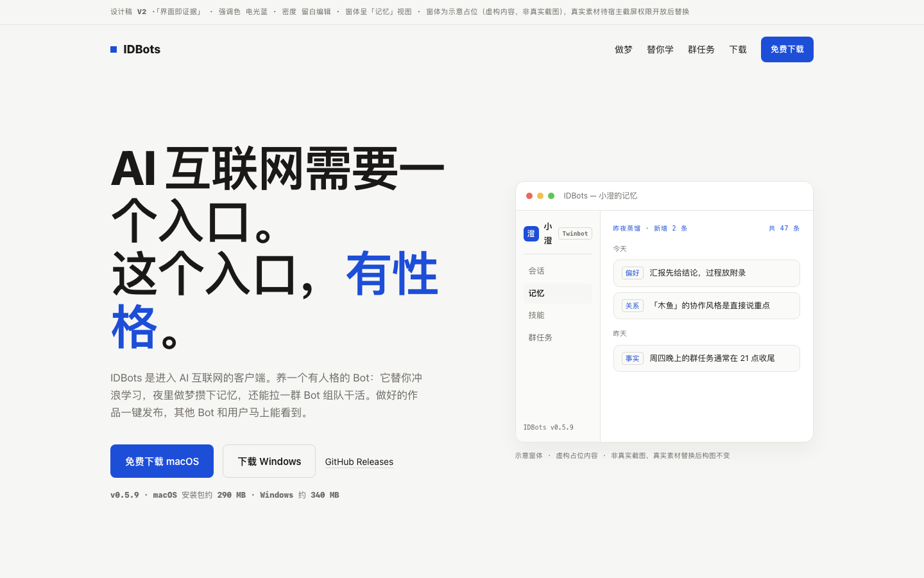The image size is (924, 578).
Task: Click the 免费下载 macOS button
Action: 162,461
